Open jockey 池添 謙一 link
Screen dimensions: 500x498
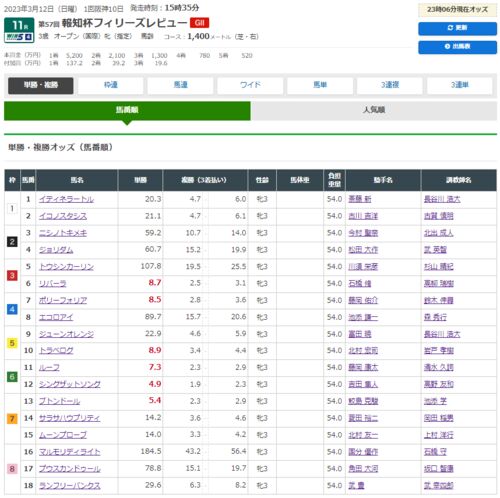[x=363, y=317]
